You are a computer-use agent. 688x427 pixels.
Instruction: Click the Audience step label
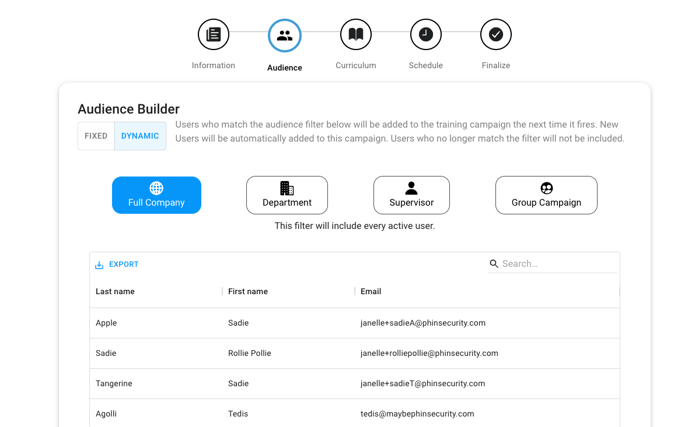[x=285, y=68]
